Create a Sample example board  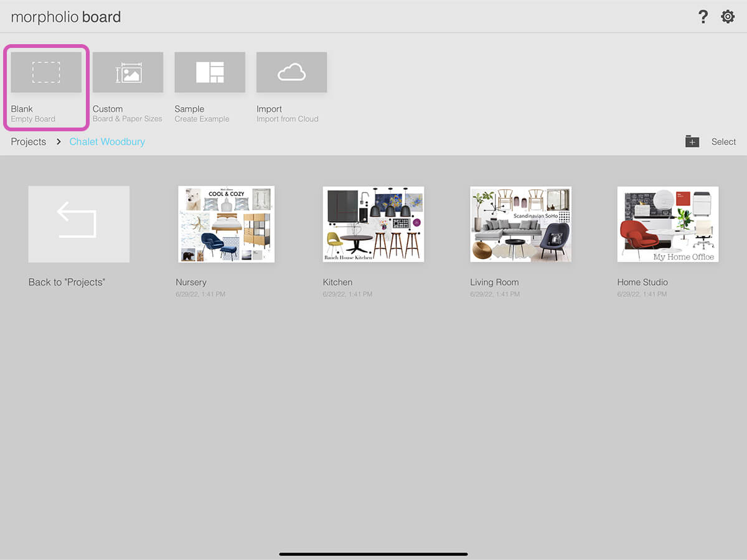tap(210, 72)
